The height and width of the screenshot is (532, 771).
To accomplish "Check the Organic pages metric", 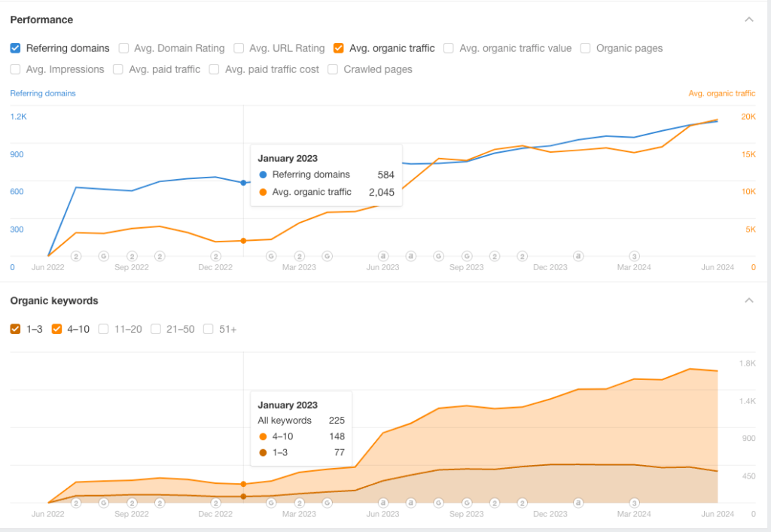I will 586,48.
